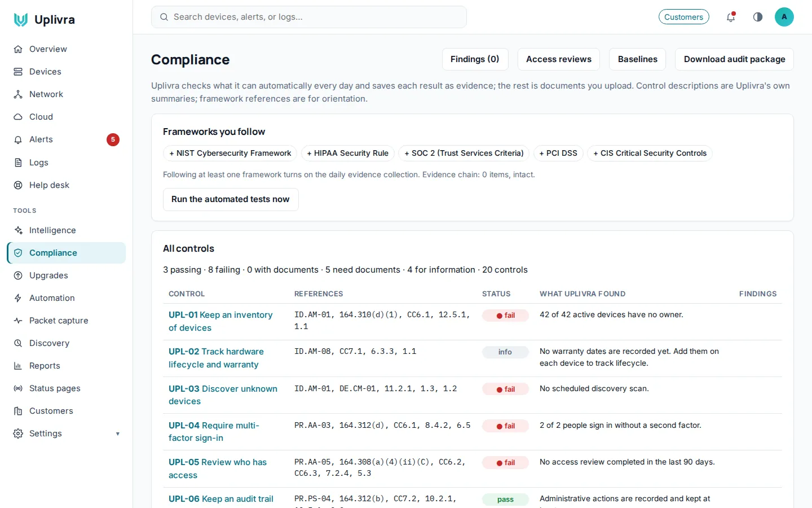
Task: Click the Status column header
Action: pos(496,294)
